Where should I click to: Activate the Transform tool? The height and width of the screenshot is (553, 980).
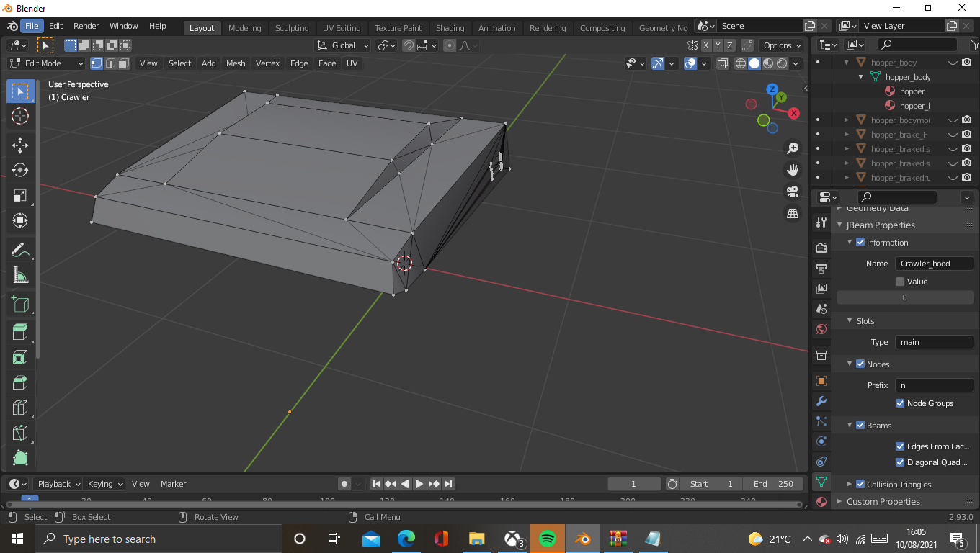coord(20,220)
